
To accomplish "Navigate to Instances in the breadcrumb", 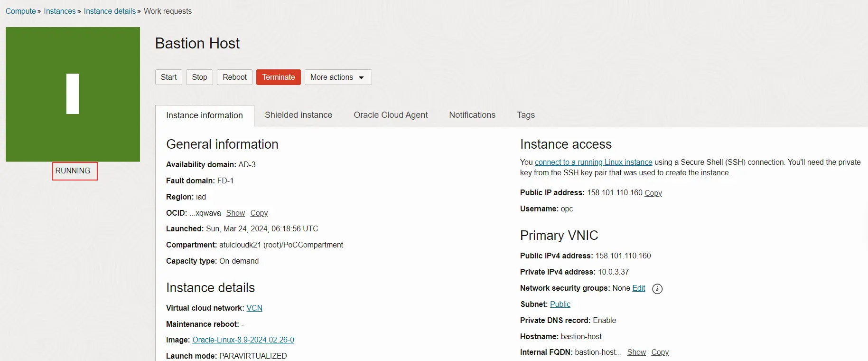I will [x=59, y=11].
